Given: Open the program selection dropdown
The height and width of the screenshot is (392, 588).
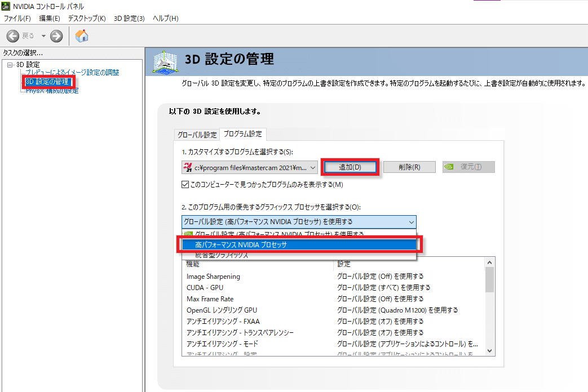Looking at the screenshot, I should (313, 167).
